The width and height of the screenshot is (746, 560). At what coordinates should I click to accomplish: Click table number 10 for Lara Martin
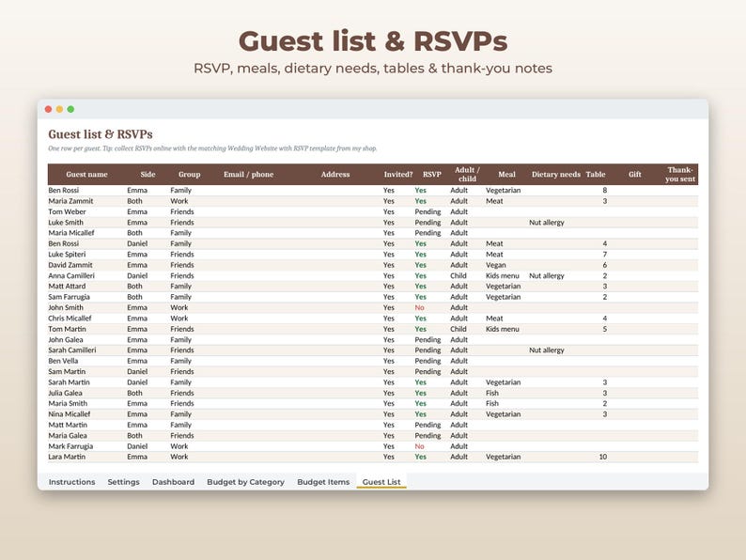tap(603, 457)
